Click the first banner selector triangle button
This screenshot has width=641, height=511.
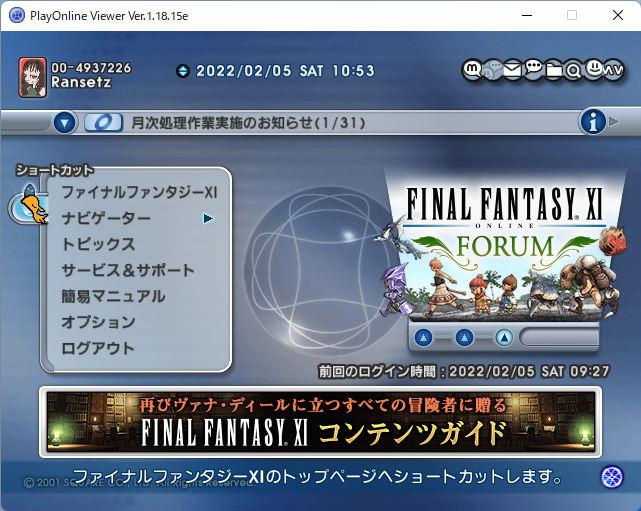pyautogui.click(x=424, y=338)
